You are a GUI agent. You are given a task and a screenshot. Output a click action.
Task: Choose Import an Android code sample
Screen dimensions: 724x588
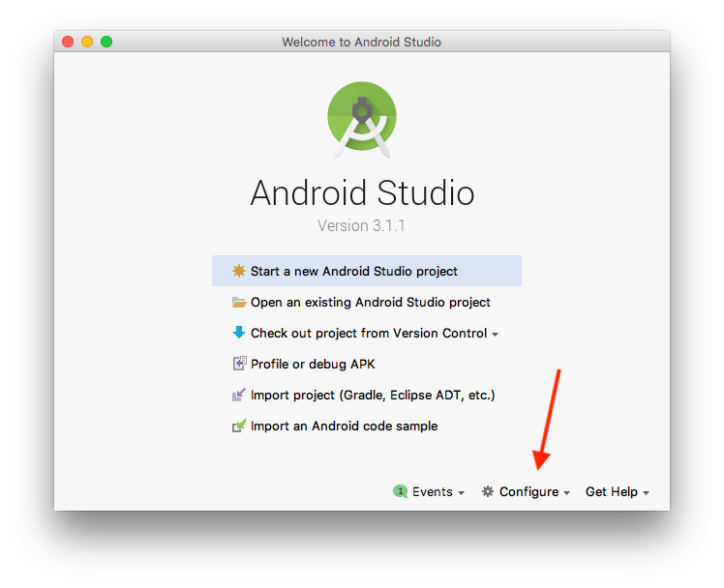pos(367,426)
